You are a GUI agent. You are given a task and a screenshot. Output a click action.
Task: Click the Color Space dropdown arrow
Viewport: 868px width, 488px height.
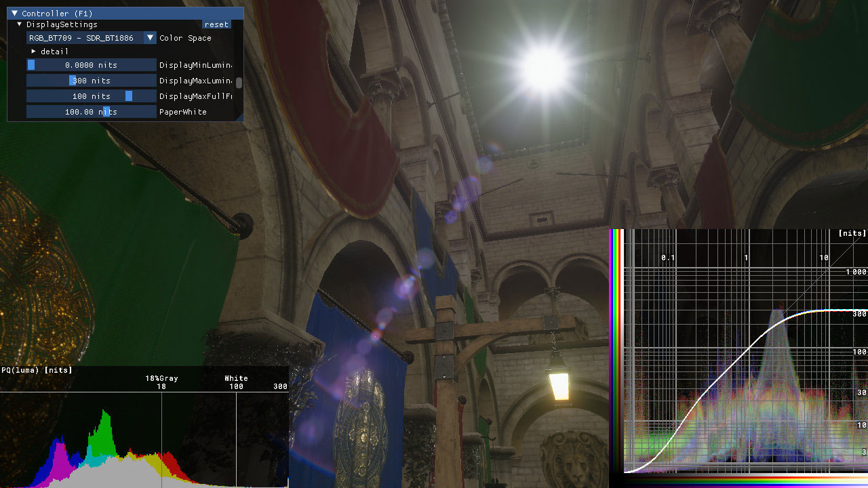[x=151, y=38]
